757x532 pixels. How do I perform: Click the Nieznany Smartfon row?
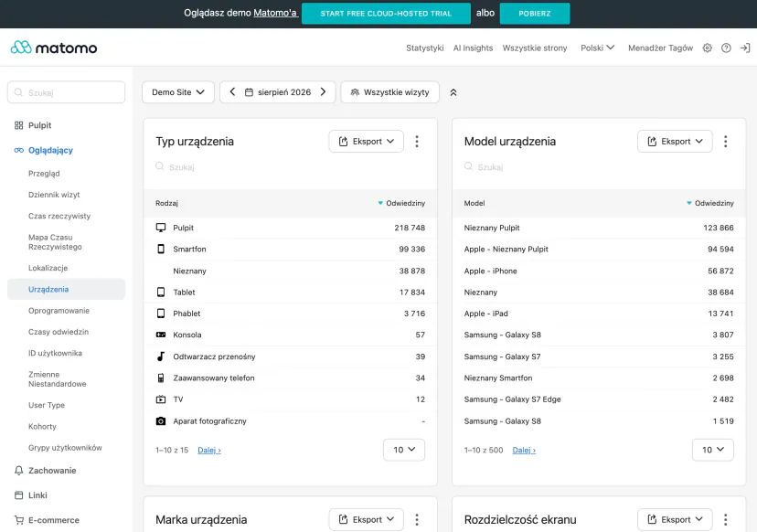click(x=599, y=378)
